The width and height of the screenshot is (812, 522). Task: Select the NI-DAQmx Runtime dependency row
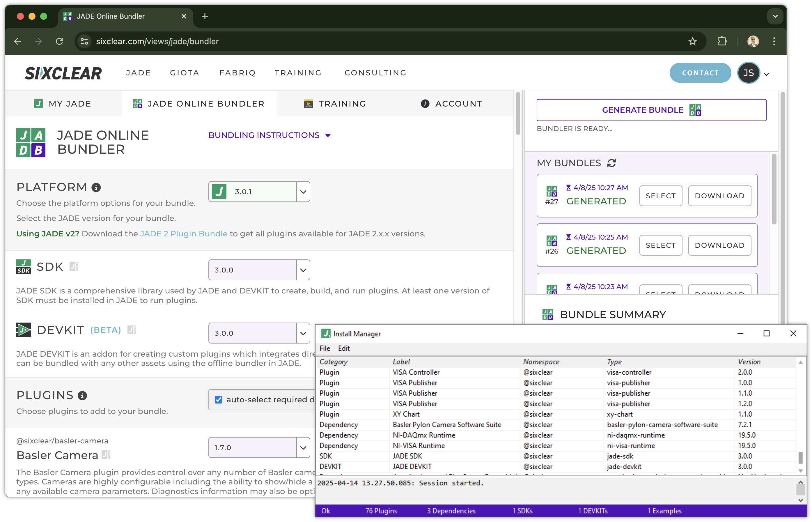click(x=556, y=435)
